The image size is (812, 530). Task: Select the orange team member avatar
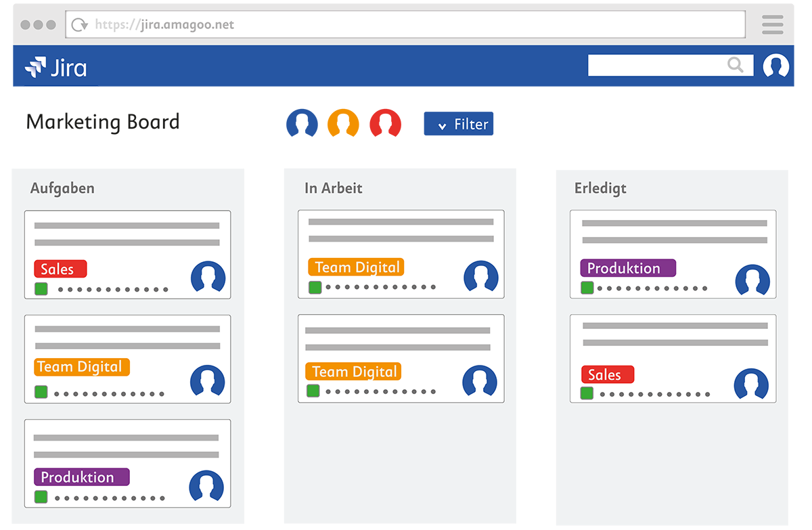click(343, 123)
